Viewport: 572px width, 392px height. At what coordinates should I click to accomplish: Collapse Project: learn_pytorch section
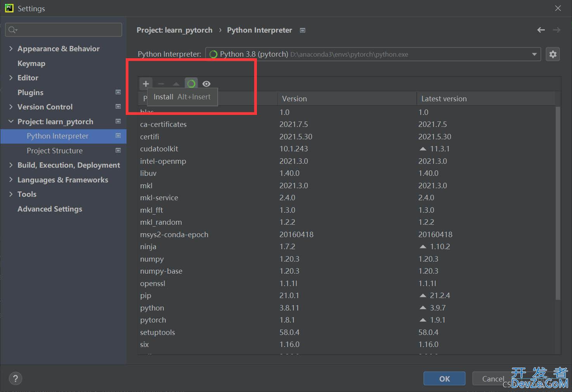[x=11, y=121]
